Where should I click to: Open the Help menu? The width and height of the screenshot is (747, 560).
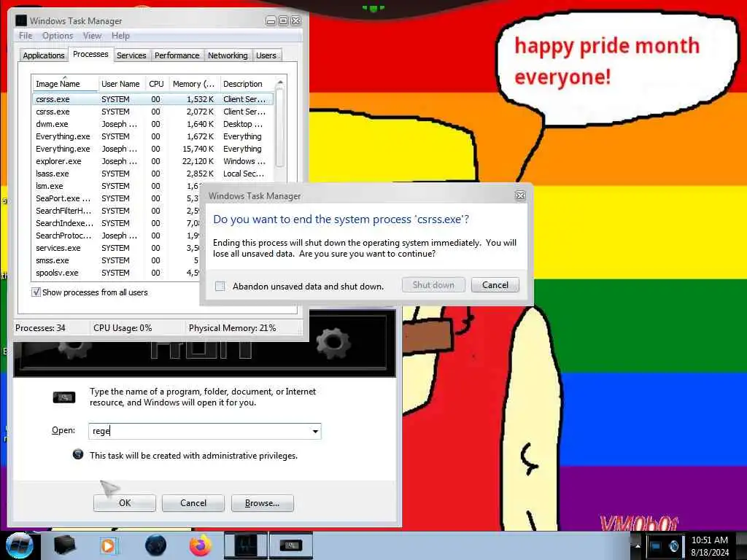click(120, 36)
